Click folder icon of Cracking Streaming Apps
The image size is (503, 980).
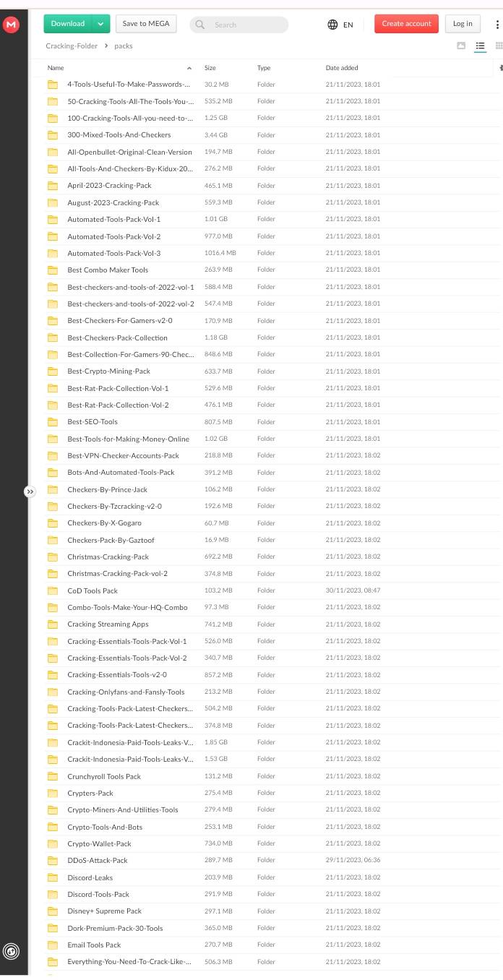click(x=53, y=624)
